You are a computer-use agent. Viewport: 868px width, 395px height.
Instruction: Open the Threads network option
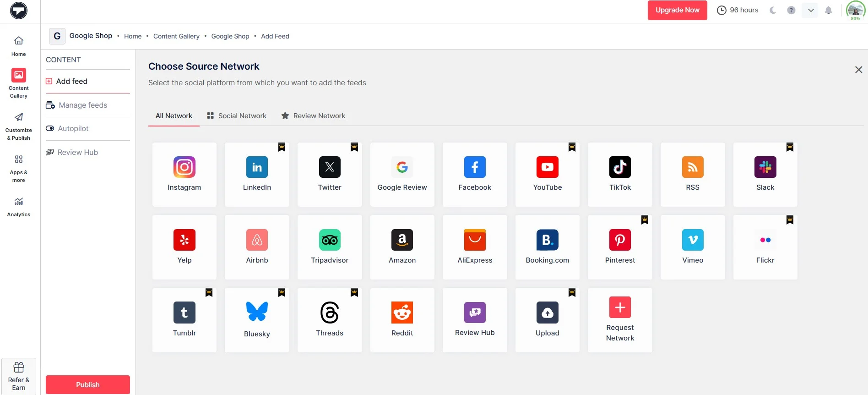click(x=329, y=319)
